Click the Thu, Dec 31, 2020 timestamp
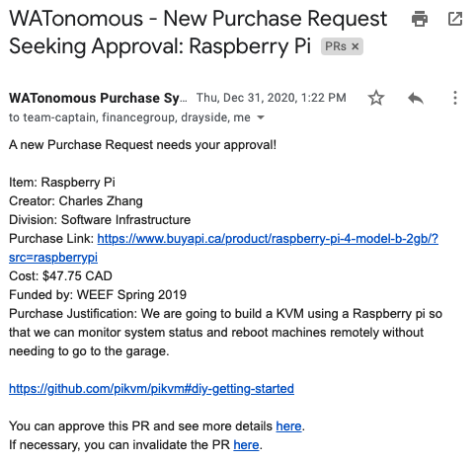 [x=272, y=98]
